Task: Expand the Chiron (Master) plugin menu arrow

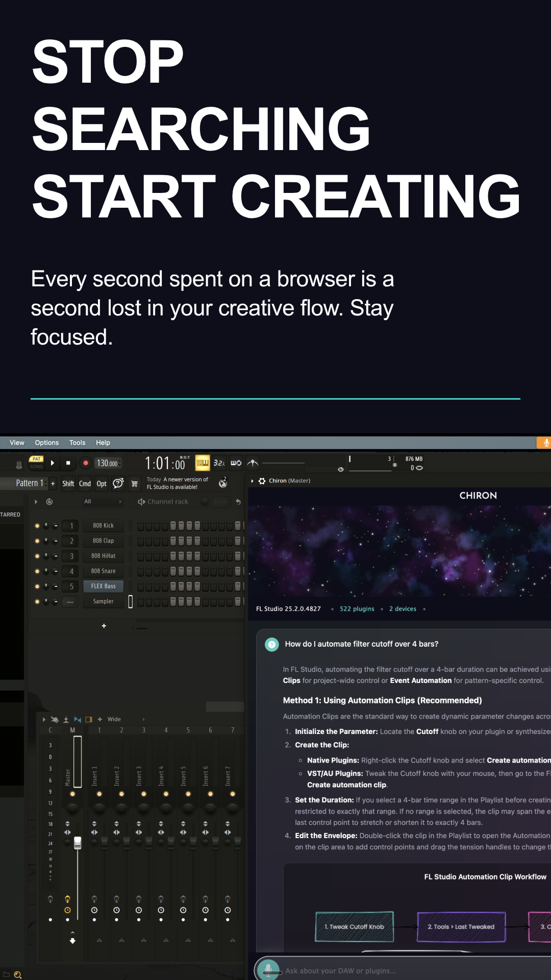Action: click(252, 481)
